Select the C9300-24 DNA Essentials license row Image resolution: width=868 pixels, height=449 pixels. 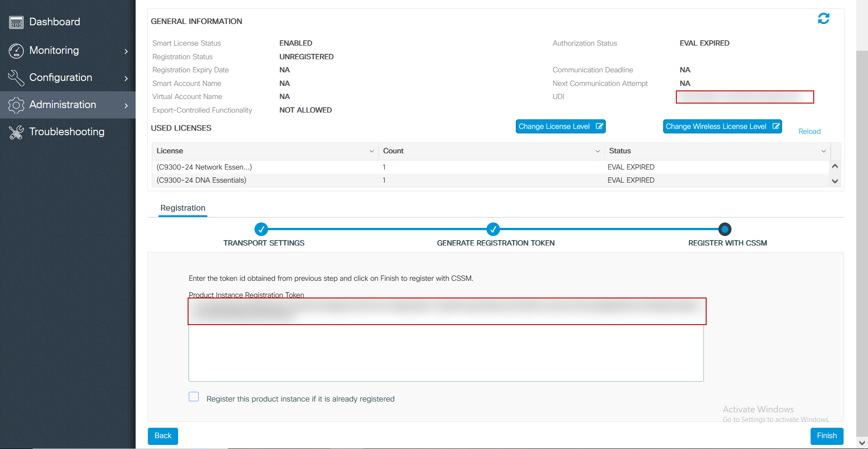coord(491,180)
